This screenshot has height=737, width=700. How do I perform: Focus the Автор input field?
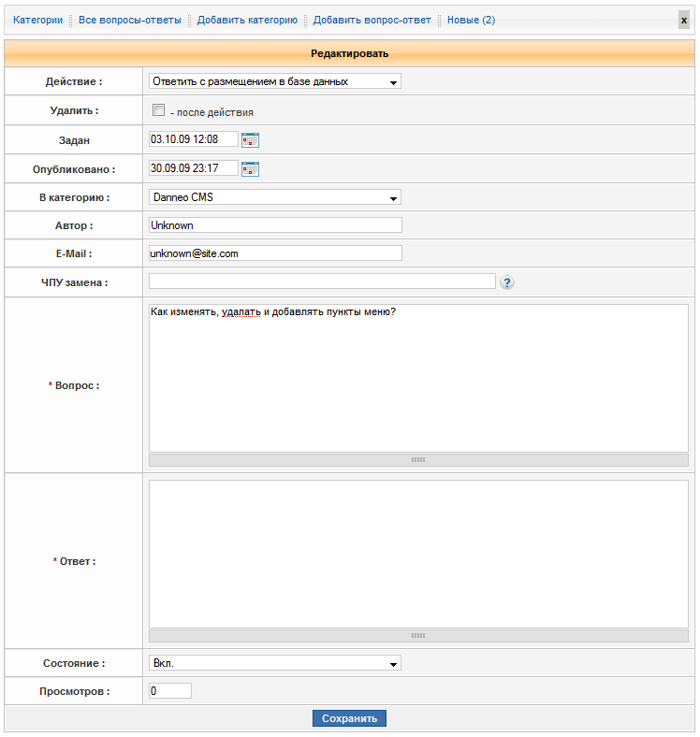coord(274,225)
